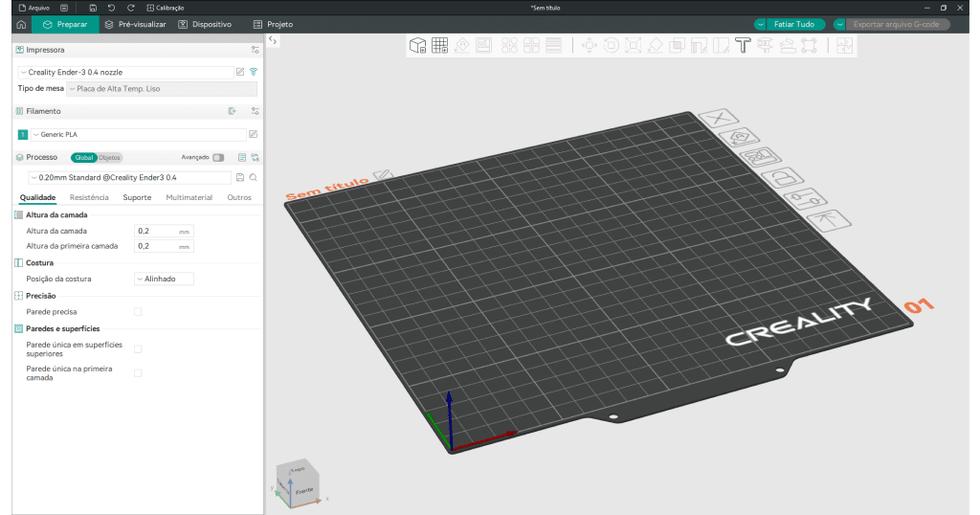This screenshot has height=515, width=980.
Task: Switch to the Preparar tab
Action: [x=65, y=24]
